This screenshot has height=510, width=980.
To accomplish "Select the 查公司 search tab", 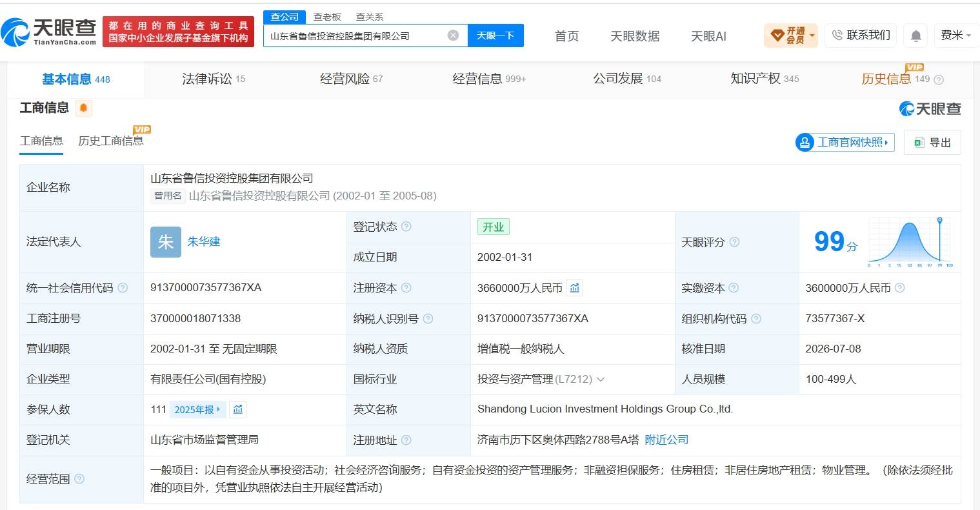I will click(x=285, y=17).
